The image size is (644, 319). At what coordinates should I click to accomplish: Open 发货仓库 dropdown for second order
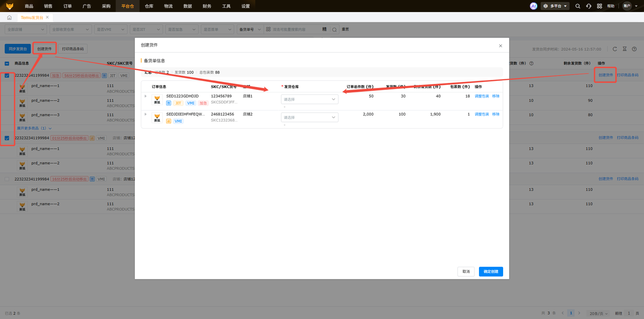(x=309, y=118)
